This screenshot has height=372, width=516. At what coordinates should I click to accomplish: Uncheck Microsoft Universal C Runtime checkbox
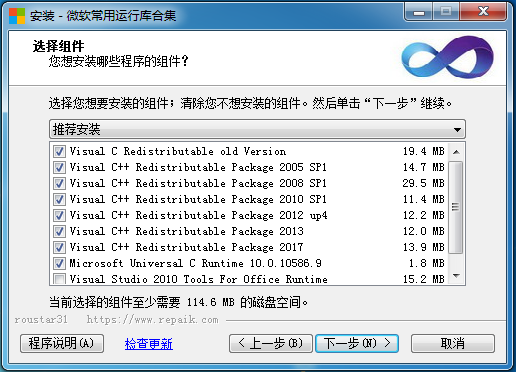coord(59,263)
